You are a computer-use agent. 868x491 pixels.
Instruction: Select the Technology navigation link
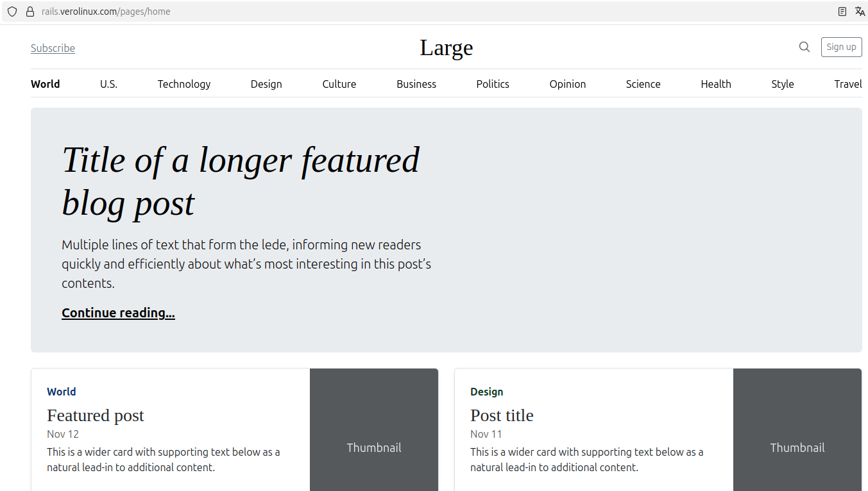coord(183,84)
